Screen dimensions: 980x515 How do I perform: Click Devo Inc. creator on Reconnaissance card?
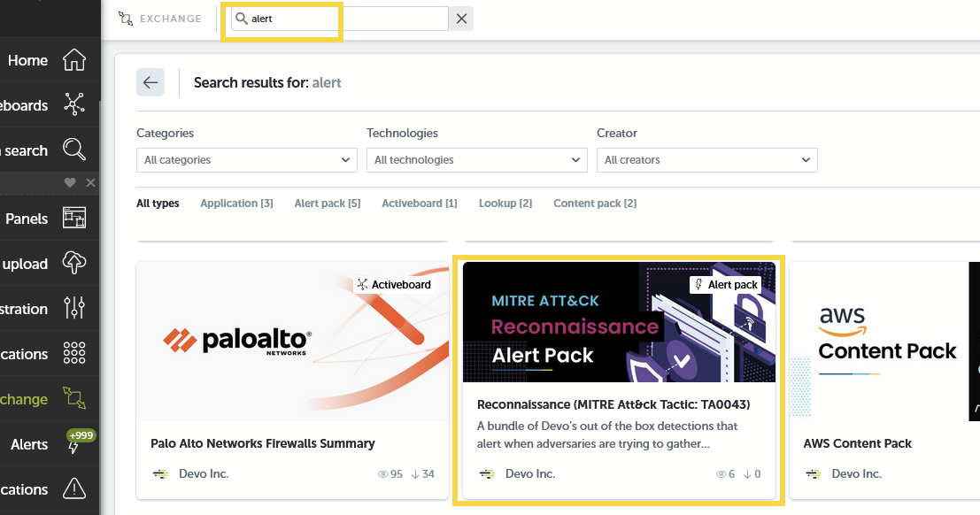(x=530, y=473)
